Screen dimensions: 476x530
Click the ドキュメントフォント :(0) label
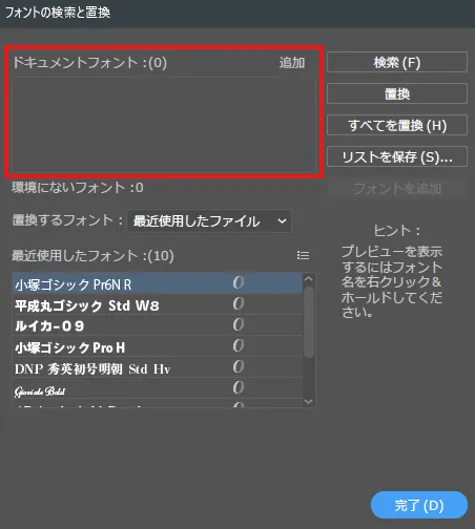[90, 63]
